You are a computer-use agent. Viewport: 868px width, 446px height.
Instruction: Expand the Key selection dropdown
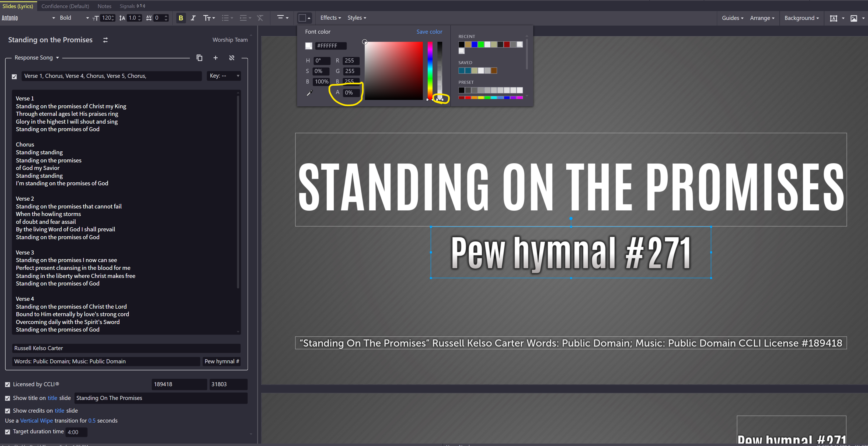pos(224,76)
